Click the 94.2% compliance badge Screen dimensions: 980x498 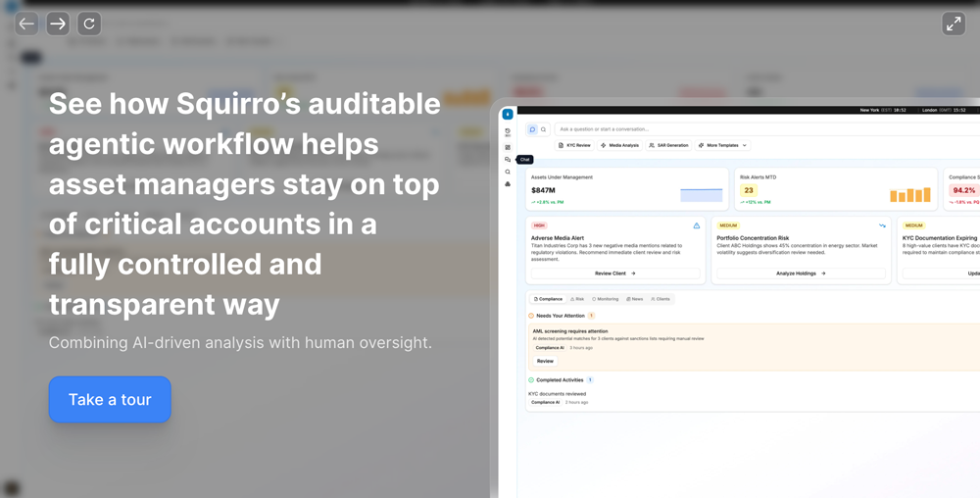click(964, 190)
